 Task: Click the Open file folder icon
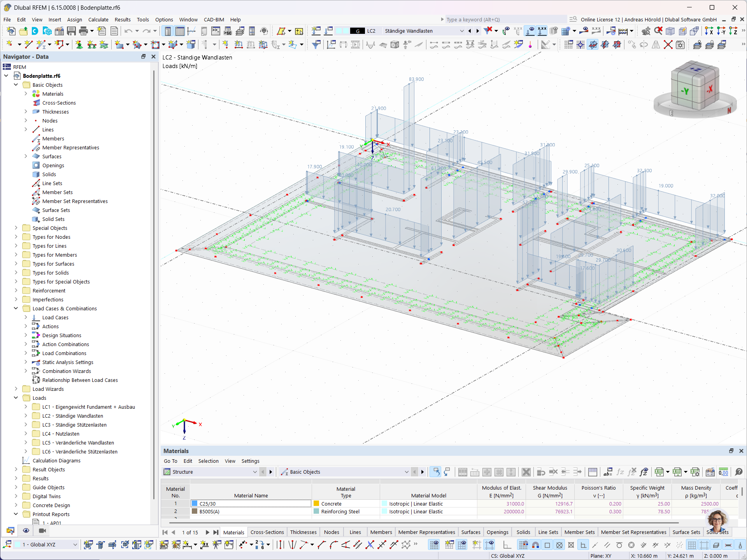click(23, 31)
